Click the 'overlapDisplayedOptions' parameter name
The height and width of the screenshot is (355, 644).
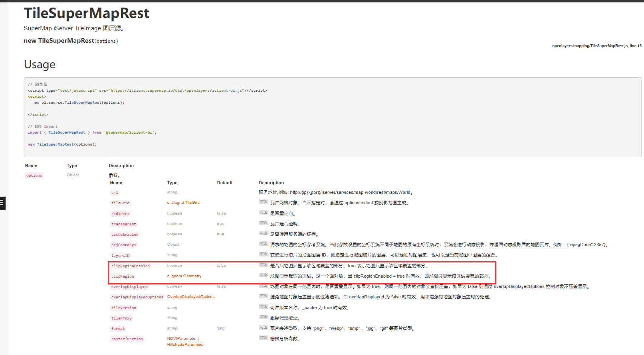click(137, 297)
